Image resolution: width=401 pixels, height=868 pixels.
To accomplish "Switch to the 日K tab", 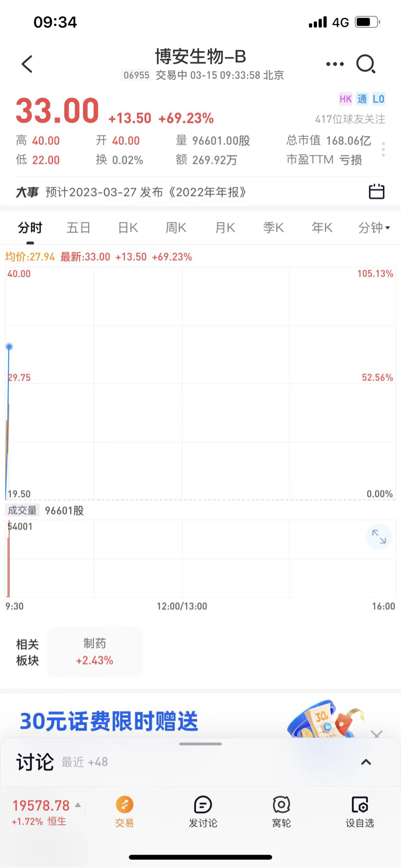I will (x=128, y=228).
